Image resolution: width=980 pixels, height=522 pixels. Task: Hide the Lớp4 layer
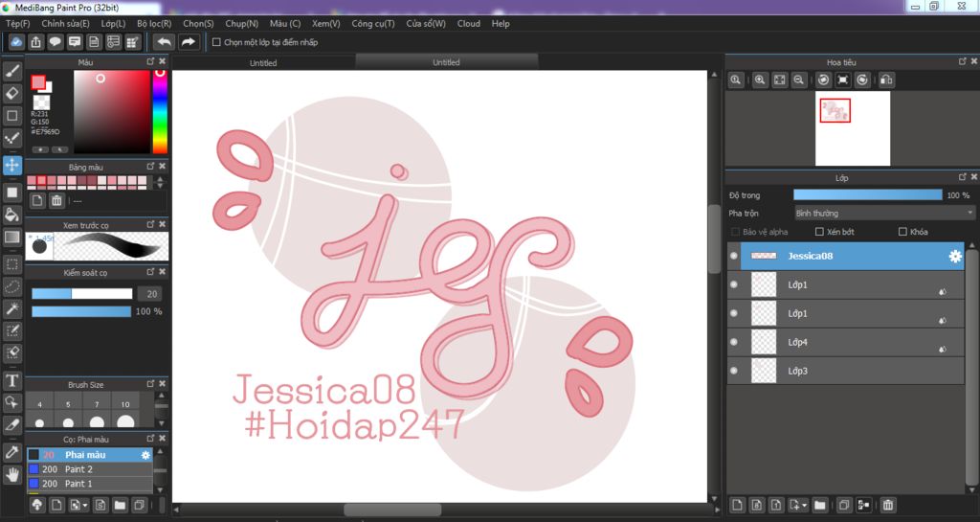pyautogui.click(x=734, y=342)
